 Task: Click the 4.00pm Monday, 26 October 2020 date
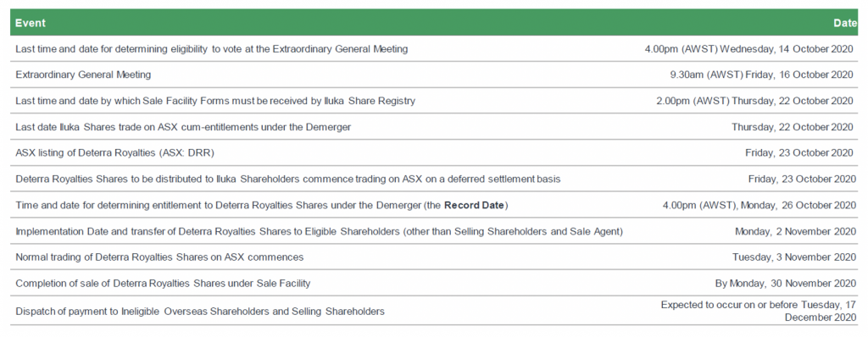(759, 205)
